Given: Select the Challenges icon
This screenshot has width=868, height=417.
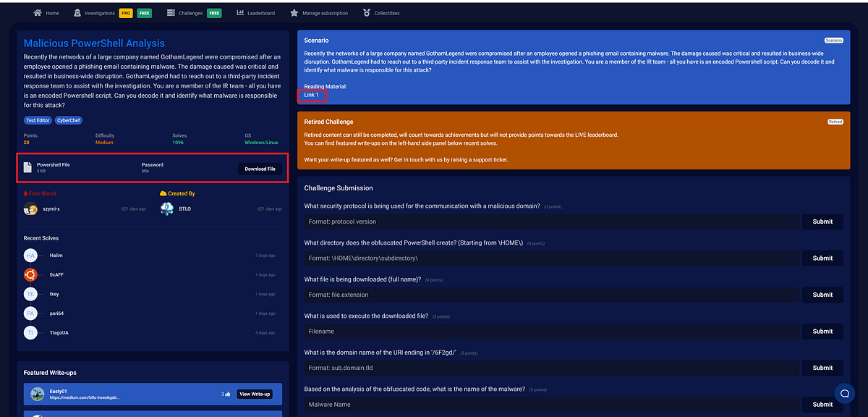Looking at the screenshot, I should (x=170, y=12).
